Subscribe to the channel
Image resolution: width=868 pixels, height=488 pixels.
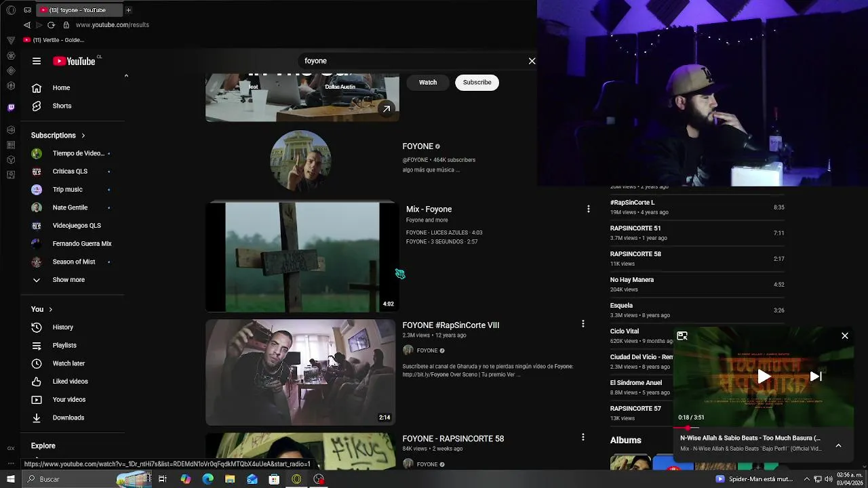pos(477,82)
